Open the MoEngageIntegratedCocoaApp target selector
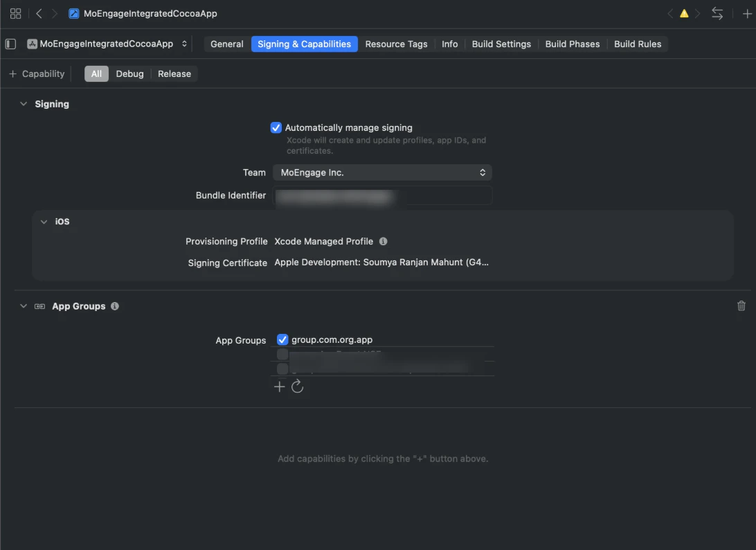756x550 pixels. tap(107, 44)
